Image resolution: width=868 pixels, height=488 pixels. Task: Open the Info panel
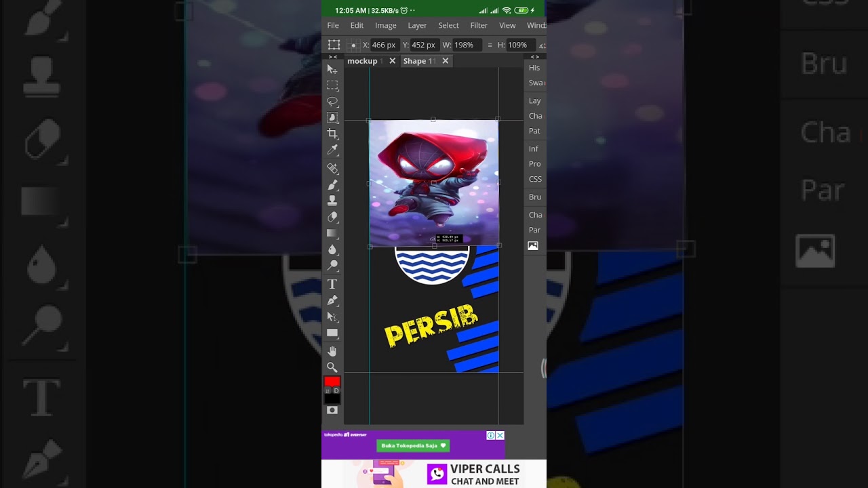[x=534, y=148]
